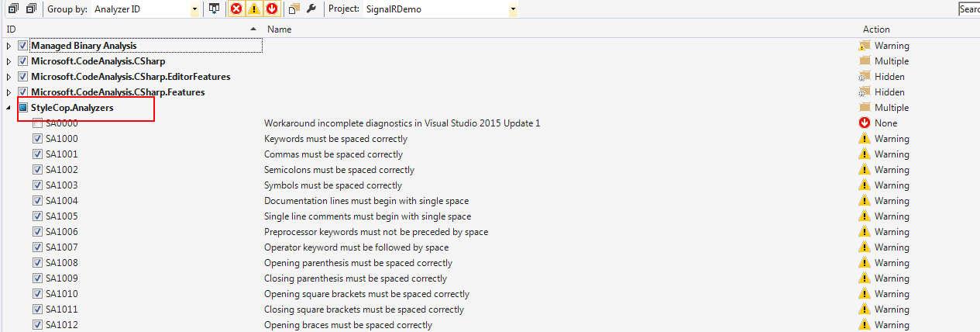Screen dimensions: 980x332
Task: Select 'Opening braces must be spaced correctly' name
Action: tap(348, 325)
